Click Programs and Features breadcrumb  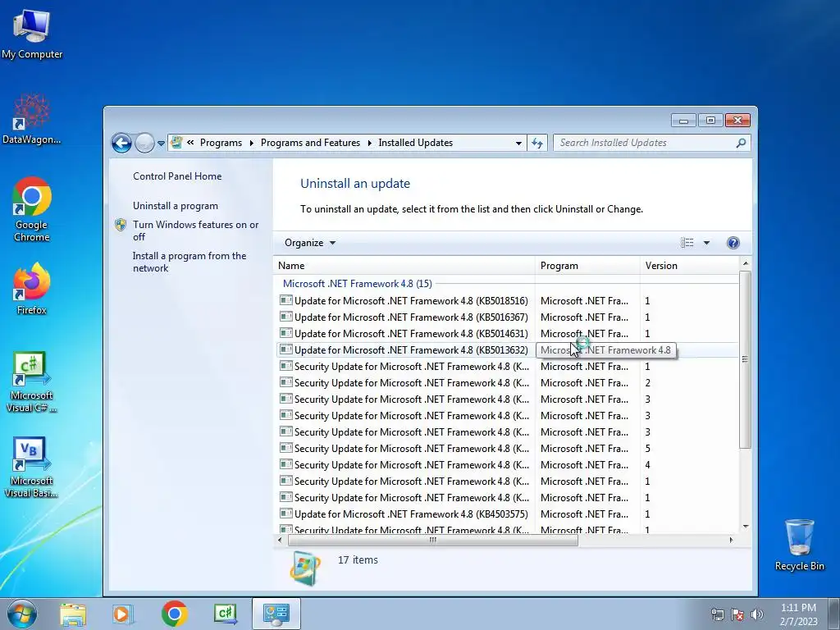pyautogui.click(x=310, y=143)
